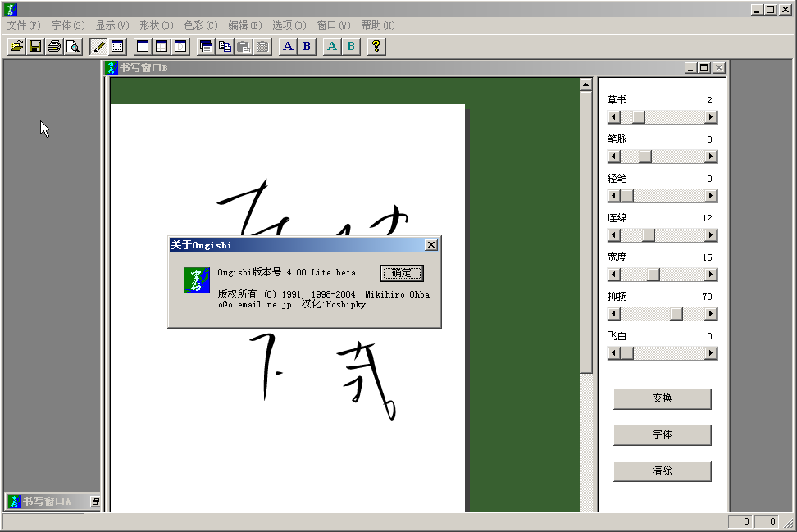This screenshot has width=797, height=532.
Task: Click the cascade windows toolbar icon
Action: tap(207, 47)
